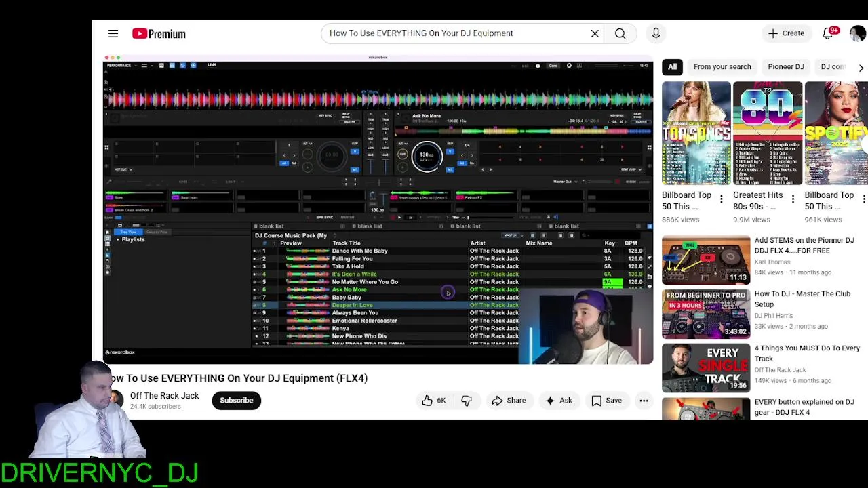Click the rekordbox logo at bottom left
868x488 pixels.
click(x=120, y=352)
